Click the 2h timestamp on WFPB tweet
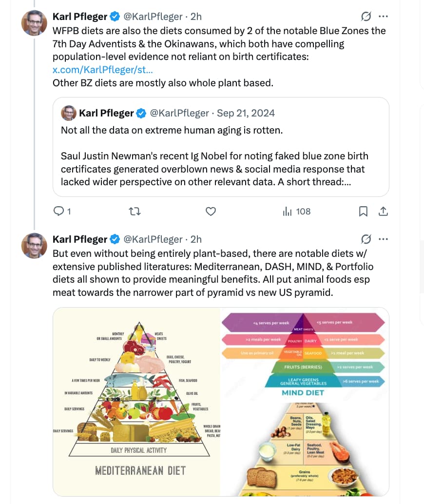This screenshot has width=424, height=504. [196, 17]
